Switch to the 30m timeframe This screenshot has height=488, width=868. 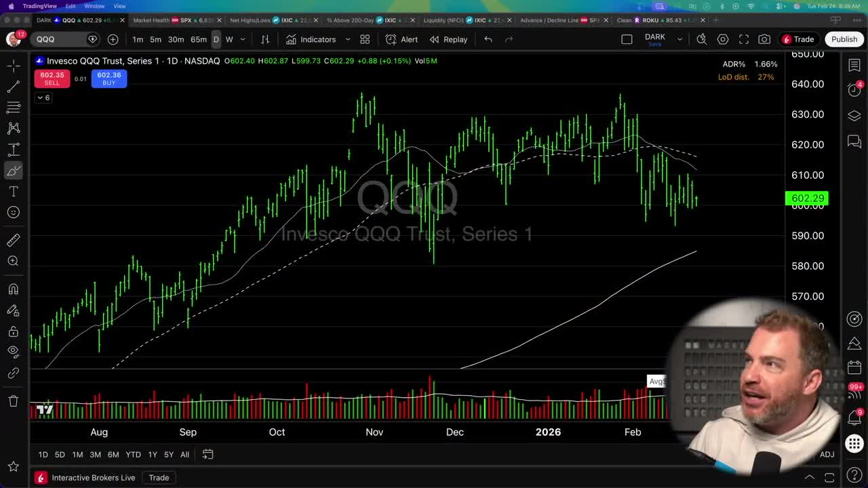click(x=176, y=39)
